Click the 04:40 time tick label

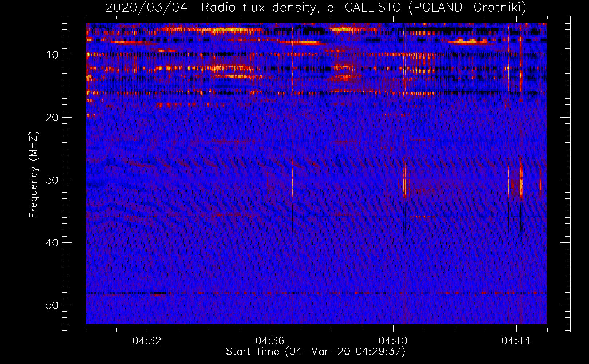tap(393, 341)
